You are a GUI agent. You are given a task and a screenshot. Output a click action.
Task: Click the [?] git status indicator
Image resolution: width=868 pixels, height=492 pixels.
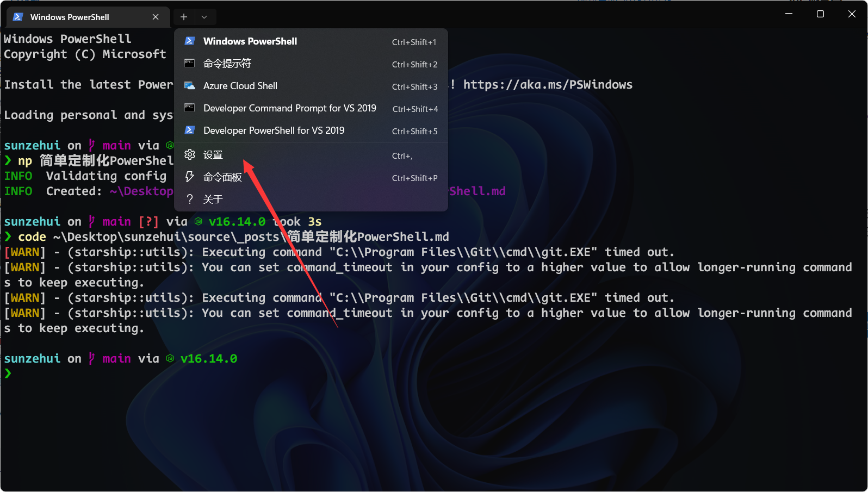(148, 221)
